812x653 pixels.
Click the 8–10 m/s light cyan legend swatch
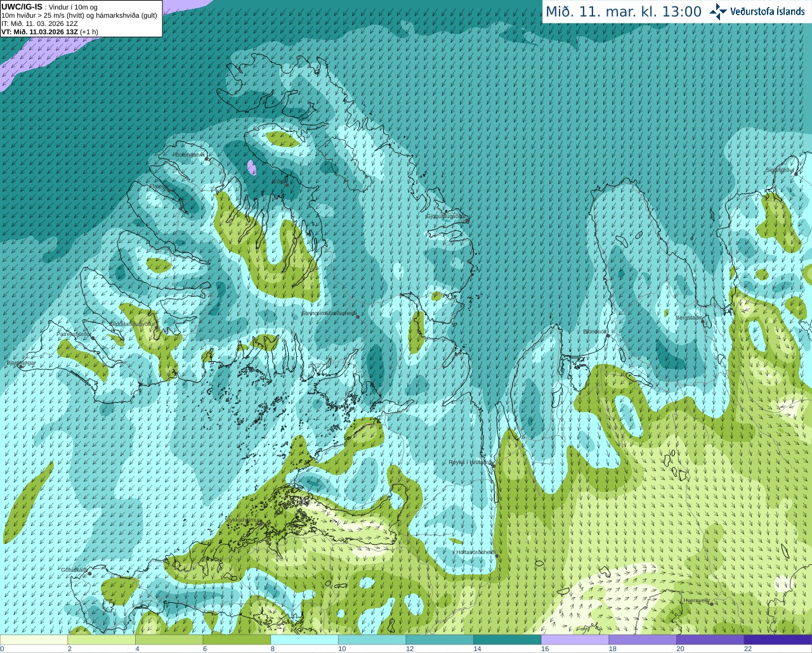pos(304,639)
